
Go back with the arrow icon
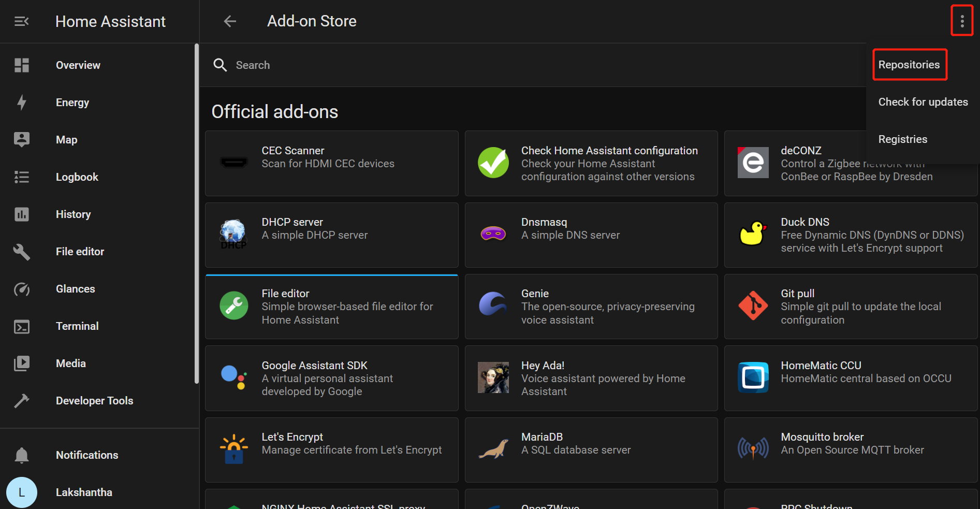click(x=230, y=21)
